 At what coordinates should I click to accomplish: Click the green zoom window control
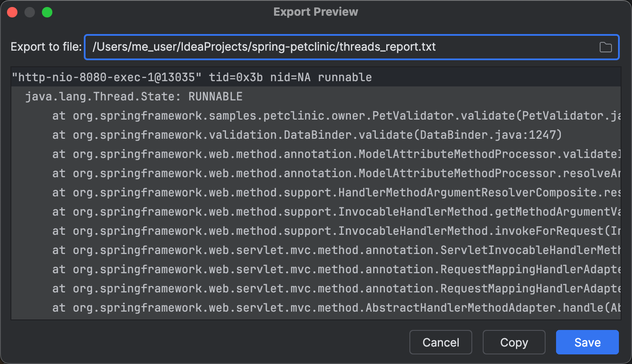point(47,12)
